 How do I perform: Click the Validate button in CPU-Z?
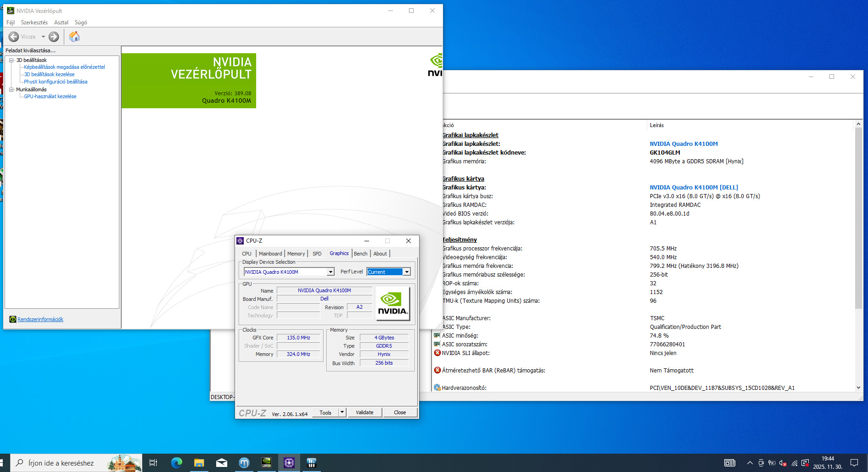click(364, 412)
